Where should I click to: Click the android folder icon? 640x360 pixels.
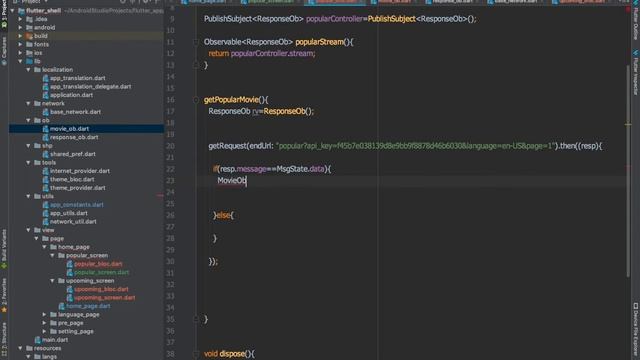pos(29,27)
